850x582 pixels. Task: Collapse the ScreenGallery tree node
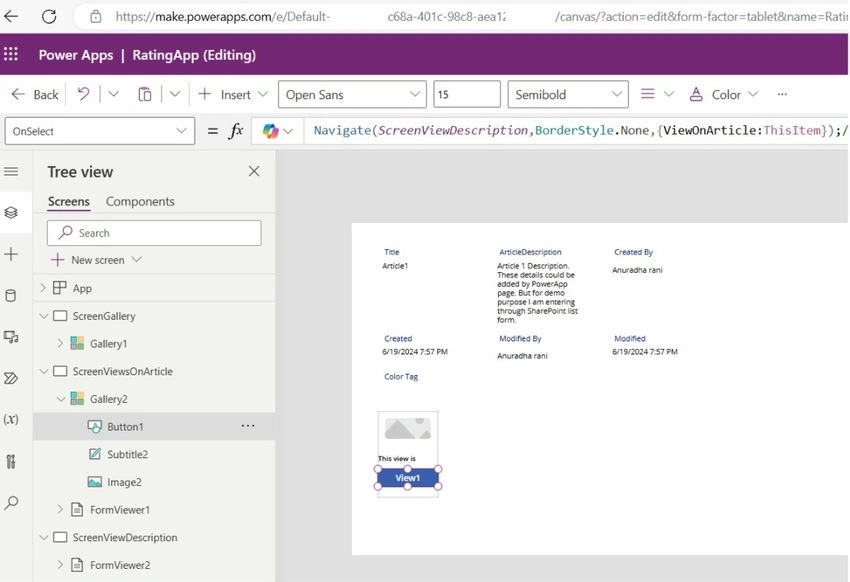pyautogui.click(x=44, y=316)
